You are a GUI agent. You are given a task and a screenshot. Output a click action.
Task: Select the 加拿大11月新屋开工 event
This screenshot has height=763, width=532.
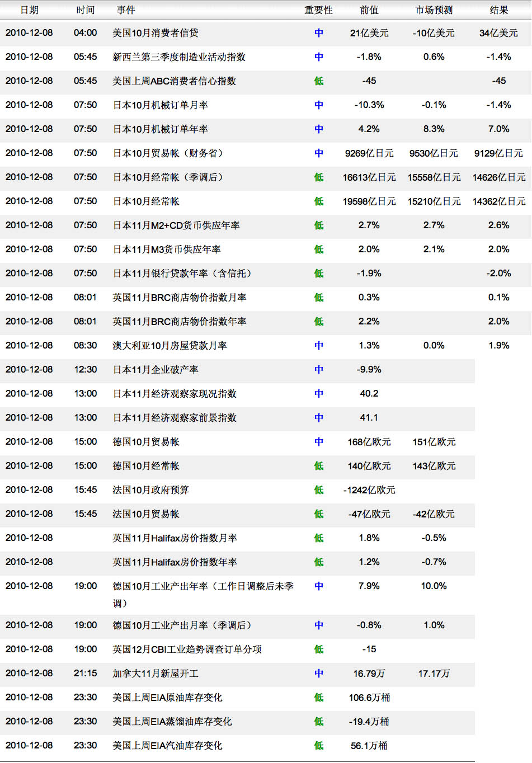click(x=156, y=673)
